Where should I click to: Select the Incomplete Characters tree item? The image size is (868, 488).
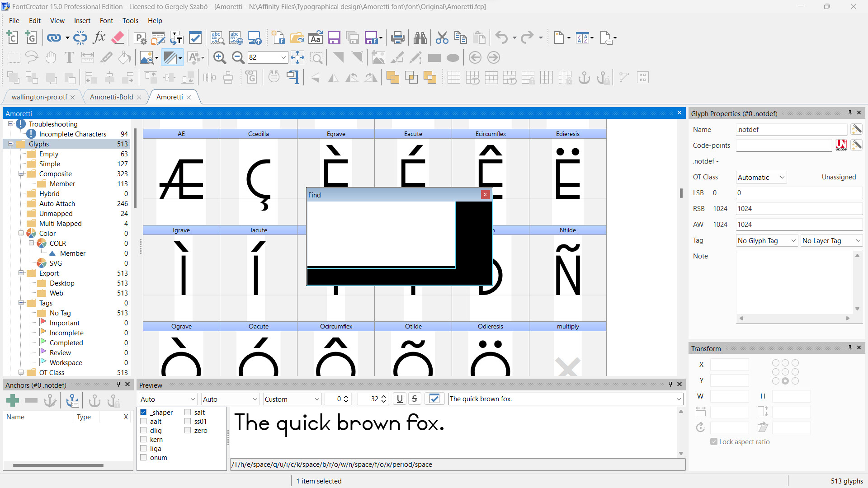click(x=72, y=134)
